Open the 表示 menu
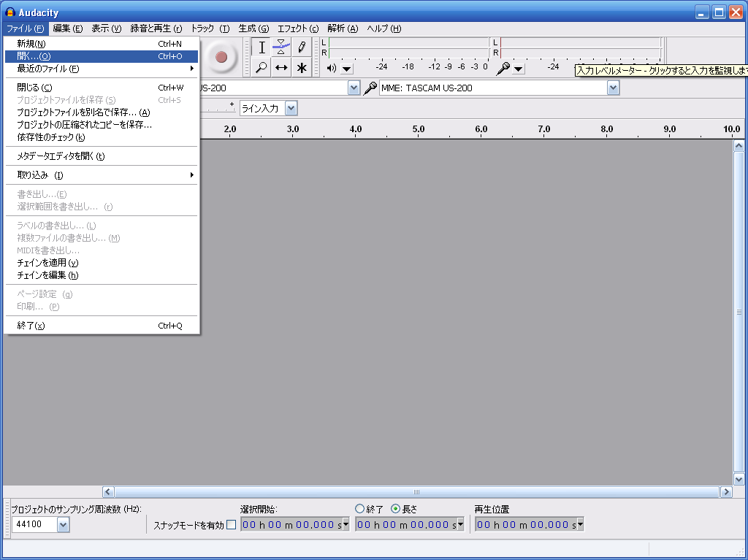The width and height of the screenshot is (748, 560). coord(107,28)
